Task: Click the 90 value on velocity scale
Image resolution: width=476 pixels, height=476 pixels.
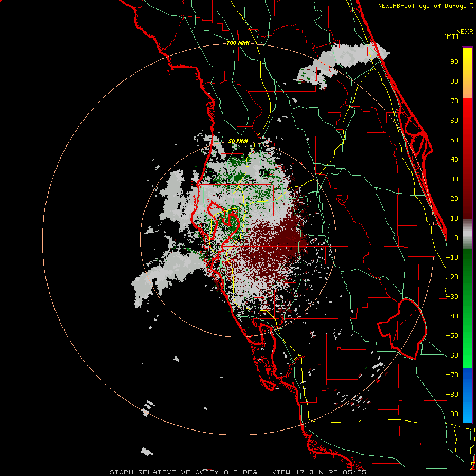Action: click(x=454, y=62)
